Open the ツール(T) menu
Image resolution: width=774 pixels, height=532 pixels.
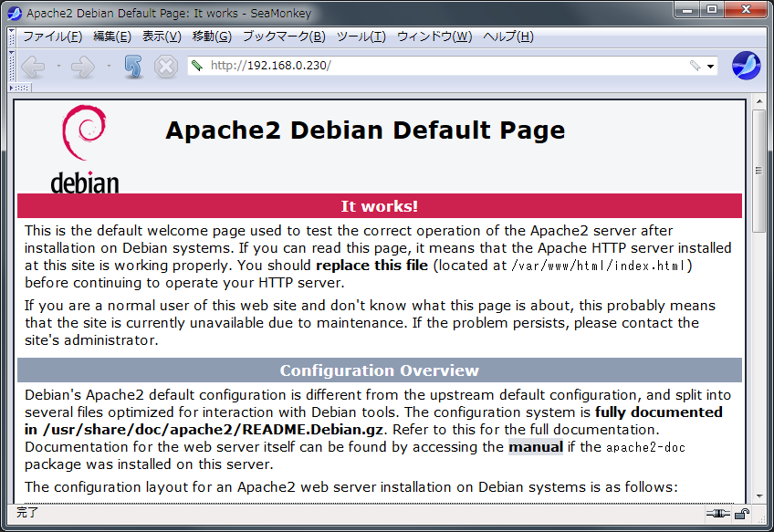[361, 37]
